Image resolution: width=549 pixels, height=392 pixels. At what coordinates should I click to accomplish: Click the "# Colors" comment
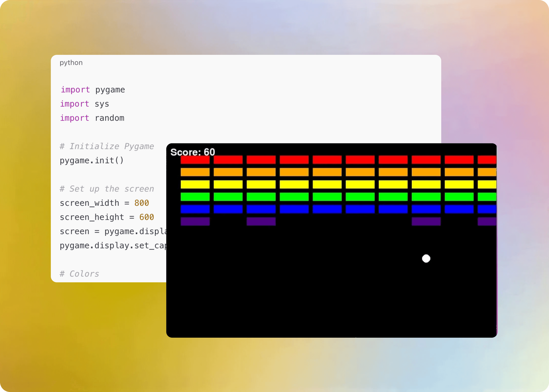pos(79,273)
